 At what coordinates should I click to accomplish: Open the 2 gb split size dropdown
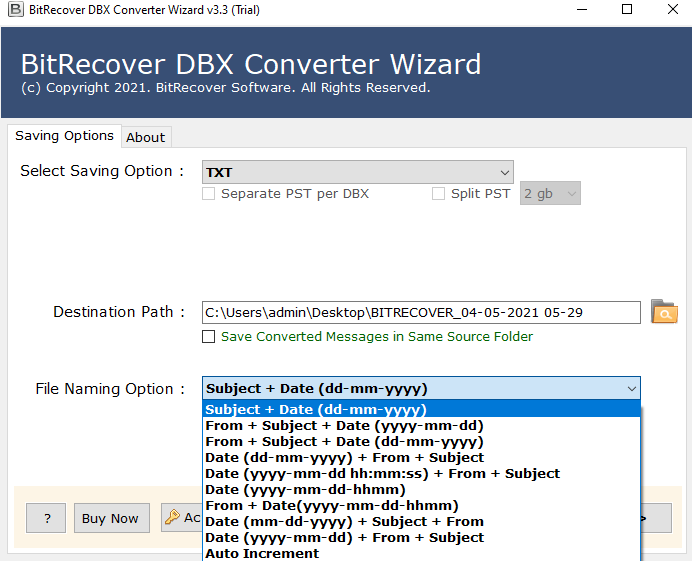coord(550,193)
